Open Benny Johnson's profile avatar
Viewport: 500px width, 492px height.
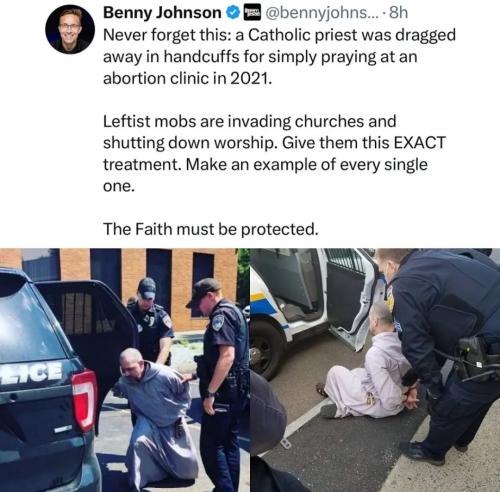70,29
